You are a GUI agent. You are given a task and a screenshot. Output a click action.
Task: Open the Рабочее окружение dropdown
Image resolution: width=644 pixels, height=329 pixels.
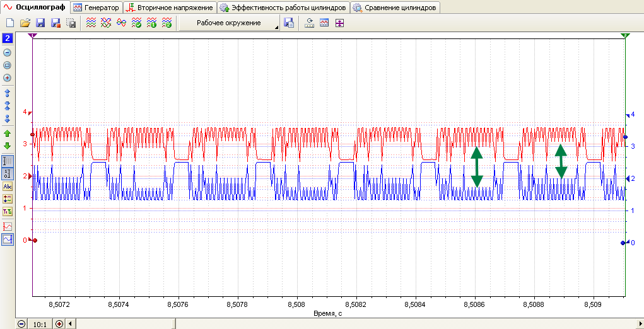point(229,23)
